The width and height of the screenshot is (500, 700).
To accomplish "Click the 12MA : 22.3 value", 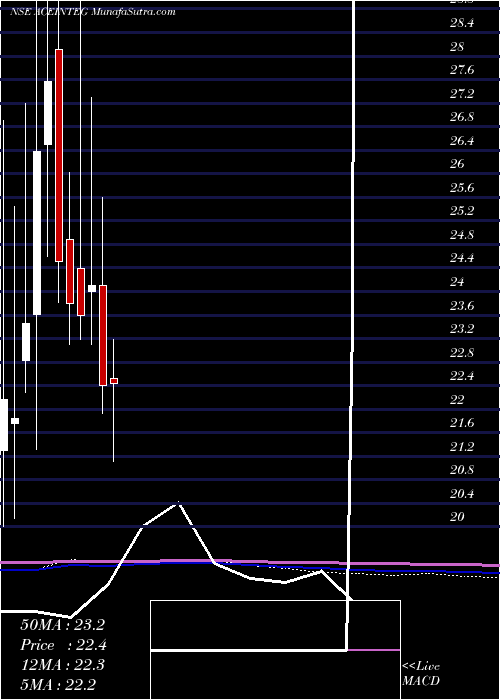I will click(x=62, y=665).
